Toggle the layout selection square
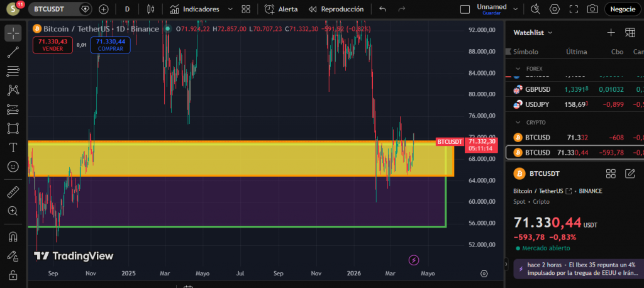The height and width of the screenshot is (288, 644). tap(465, 9)
